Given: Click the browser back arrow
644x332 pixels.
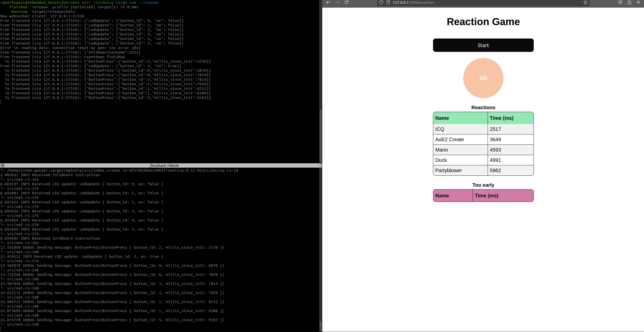Looking at the screenshot, I should pos(328,3).
